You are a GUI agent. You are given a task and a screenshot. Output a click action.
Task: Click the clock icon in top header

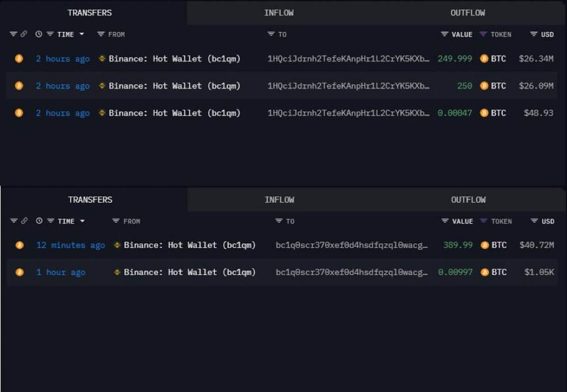pos(39,34)
